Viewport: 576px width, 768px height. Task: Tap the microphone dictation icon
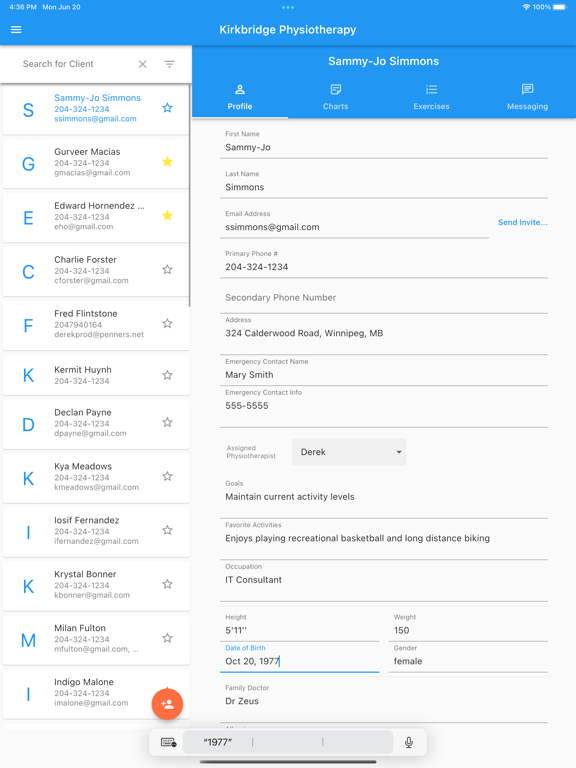[x=409, y=743]
